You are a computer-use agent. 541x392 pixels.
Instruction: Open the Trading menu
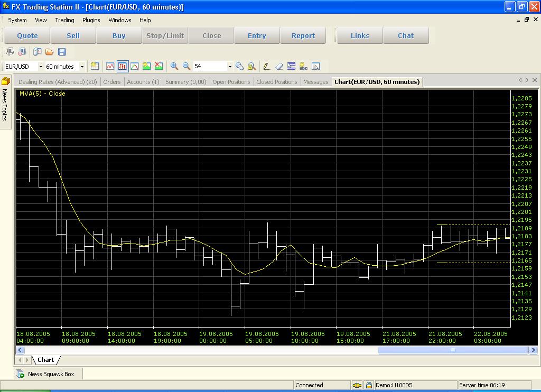click(x=64, y=20)
